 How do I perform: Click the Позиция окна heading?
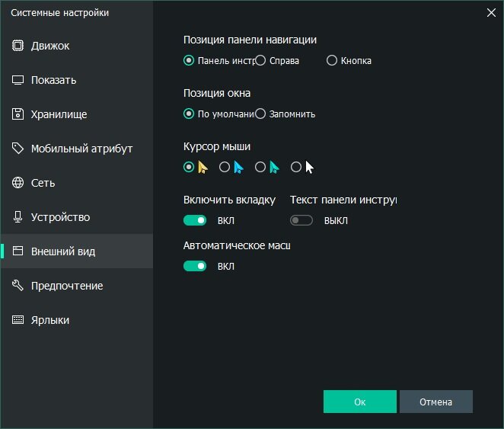point(217,93)
